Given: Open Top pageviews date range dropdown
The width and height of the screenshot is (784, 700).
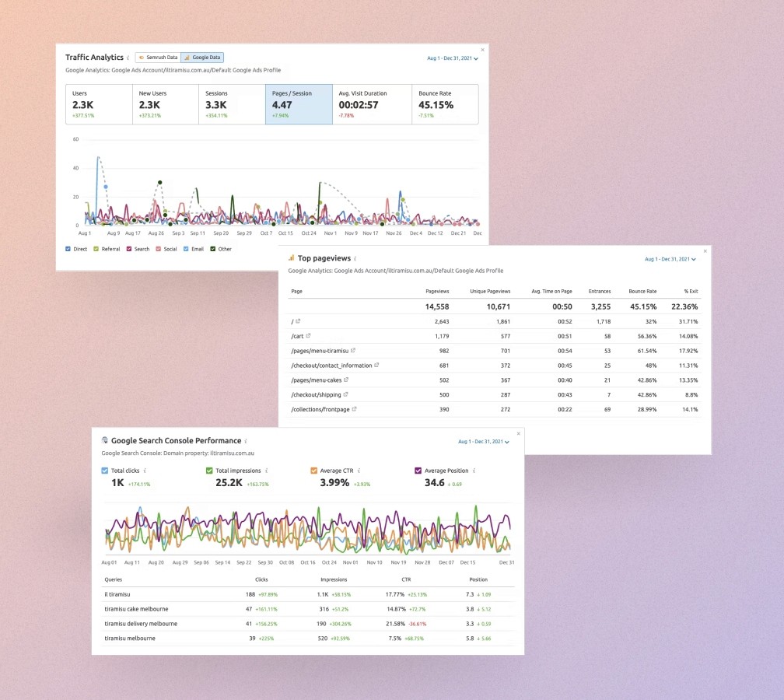Looking at the screenshot, I should 670,260.
